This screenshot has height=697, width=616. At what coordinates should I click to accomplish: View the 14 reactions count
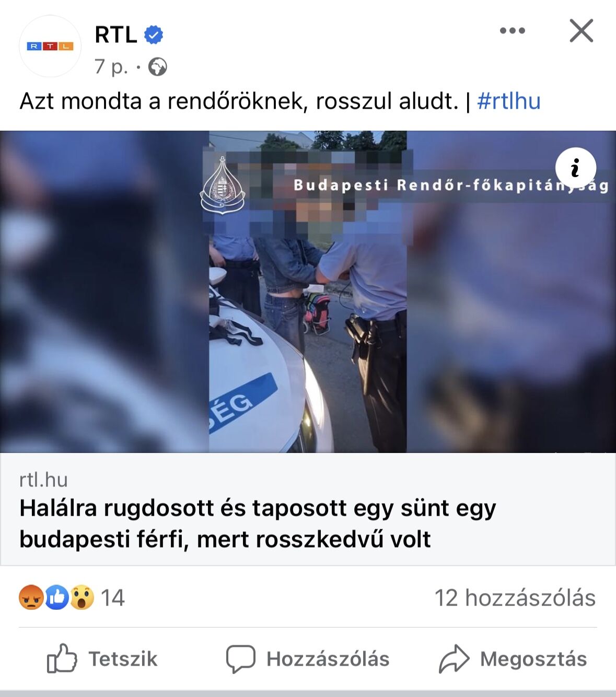click(112, 598)
